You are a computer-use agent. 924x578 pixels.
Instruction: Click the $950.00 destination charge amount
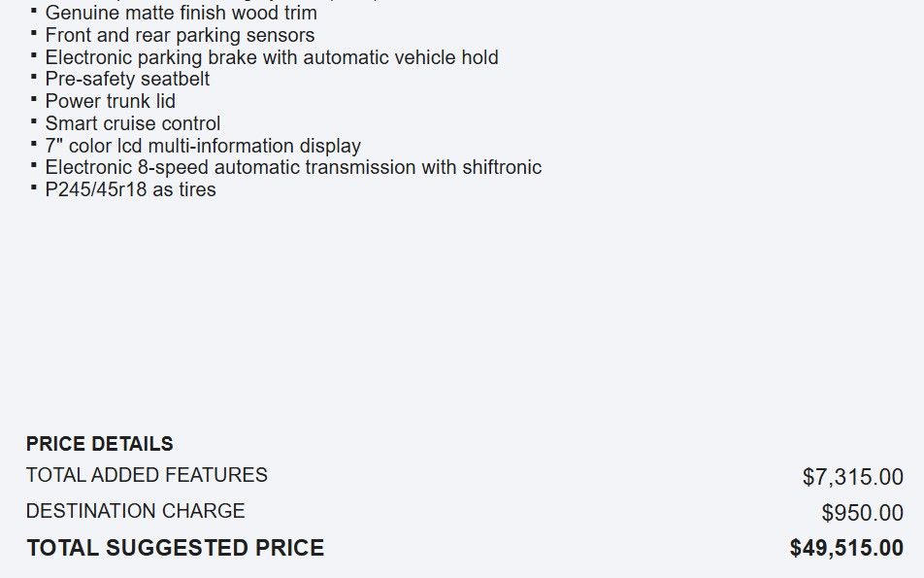tap(862, 513)
